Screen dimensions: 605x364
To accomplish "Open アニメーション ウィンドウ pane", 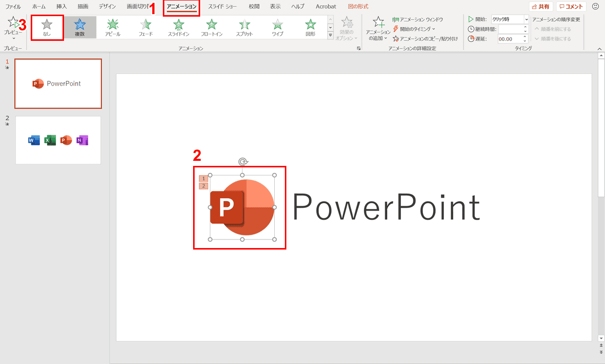I will pyautogui.click(x=418, y=19).
